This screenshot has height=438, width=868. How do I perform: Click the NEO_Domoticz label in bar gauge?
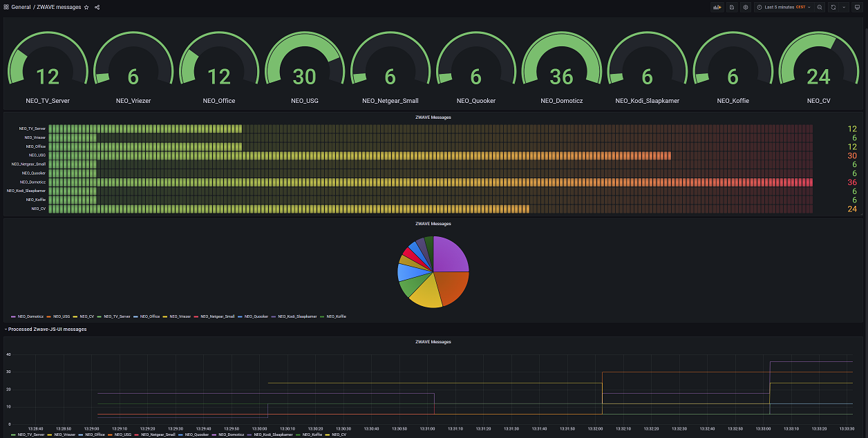[33, 182]
